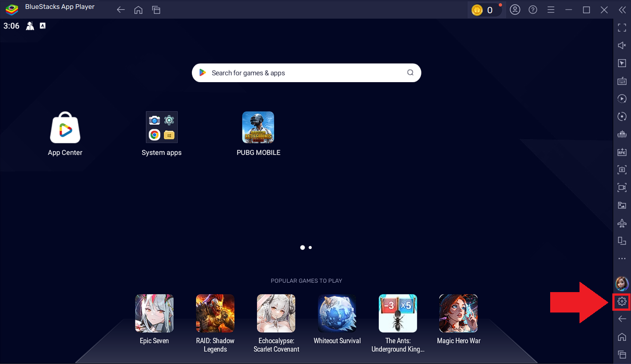Image resolution: width=631 pixels, height=364 pixels.
Task: Open the keyboard game controls editor
Action: [622, 81]
